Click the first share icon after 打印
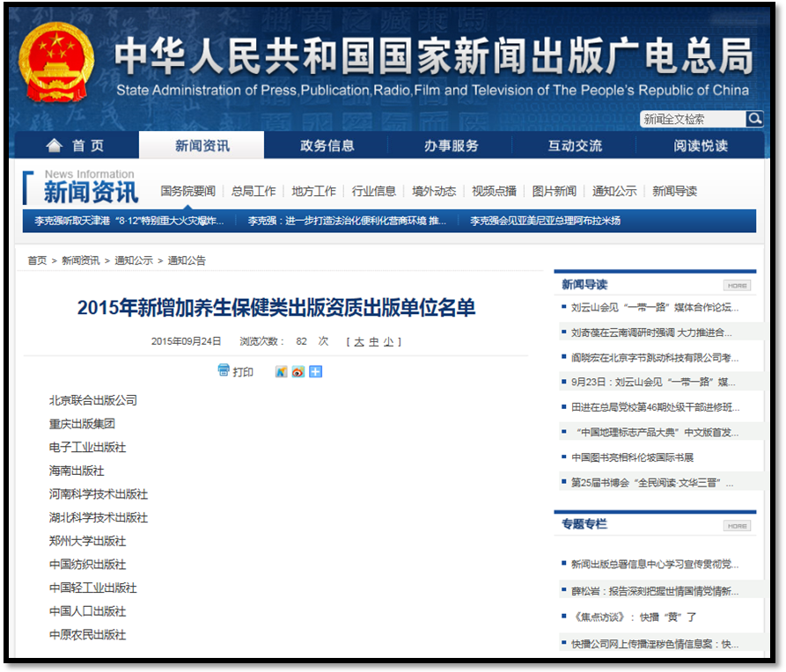This screenshot has height=672, width=786. point(282,372)
